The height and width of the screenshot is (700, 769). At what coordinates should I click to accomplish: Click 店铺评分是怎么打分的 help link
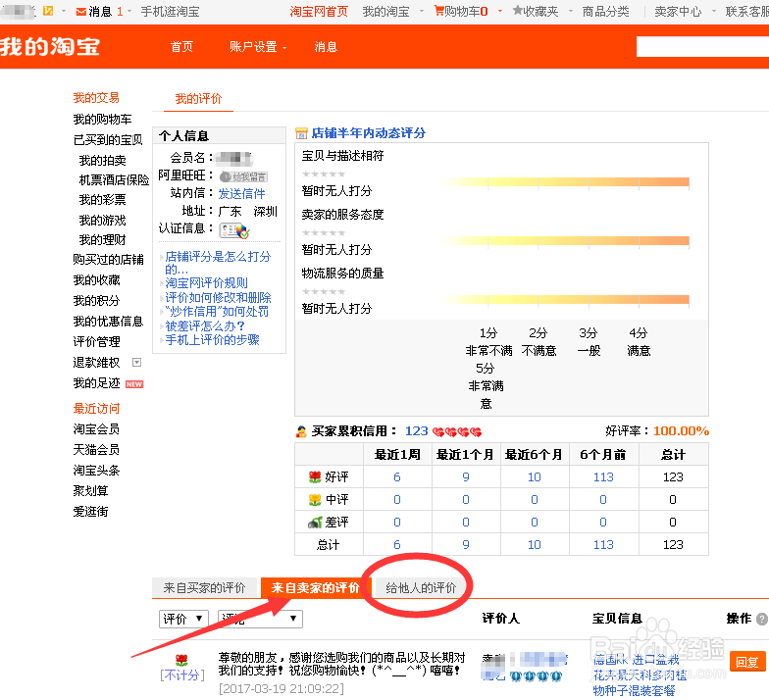[218, 263]
